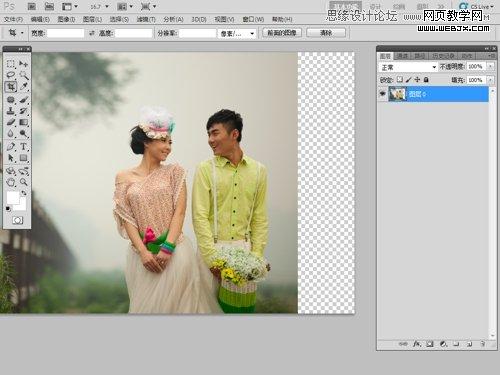Screen dimensions: 500x375
Task: Select the Eraser tool
Action: pos(11,122)
